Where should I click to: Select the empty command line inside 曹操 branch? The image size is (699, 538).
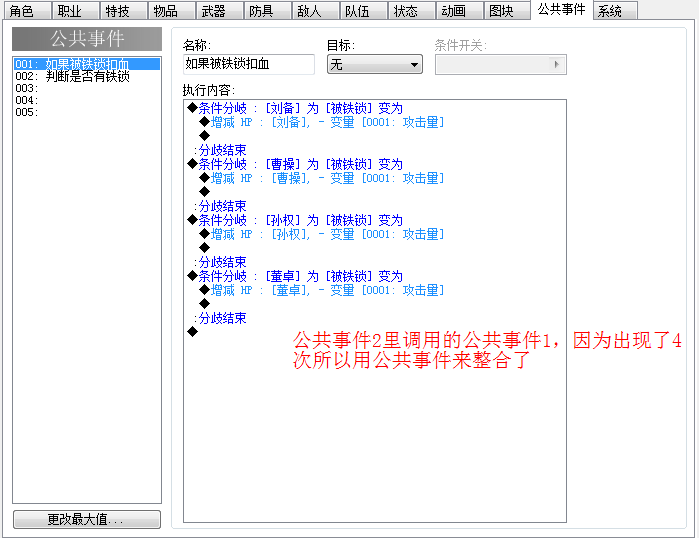(205, 192)
